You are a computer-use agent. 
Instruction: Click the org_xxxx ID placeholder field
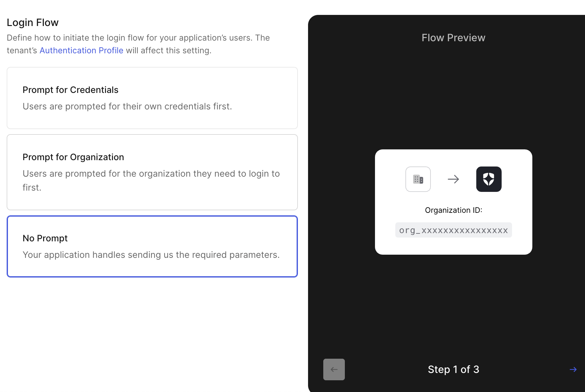(453, 230)
